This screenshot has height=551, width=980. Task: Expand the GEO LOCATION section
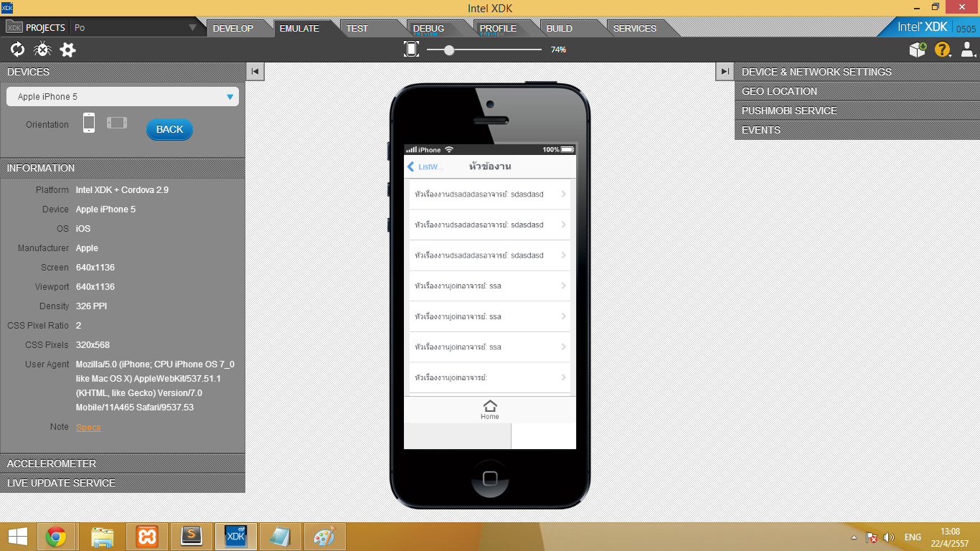pos(857,91)
